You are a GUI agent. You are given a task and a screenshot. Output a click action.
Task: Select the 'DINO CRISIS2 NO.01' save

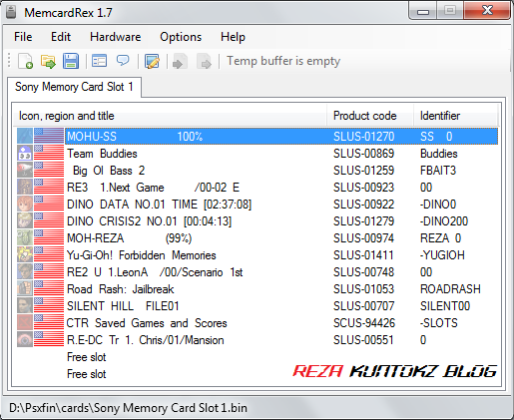coord(257,220)
